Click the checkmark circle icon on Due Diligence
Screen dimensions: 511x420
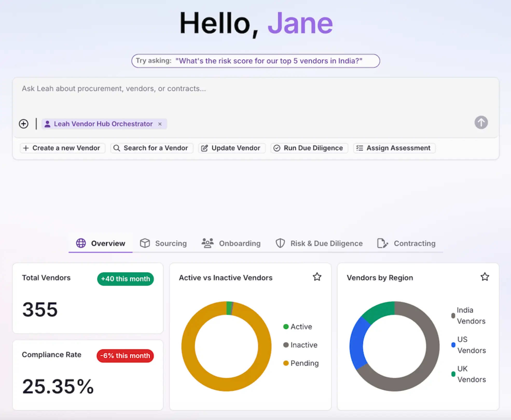(x=277, y=148)
